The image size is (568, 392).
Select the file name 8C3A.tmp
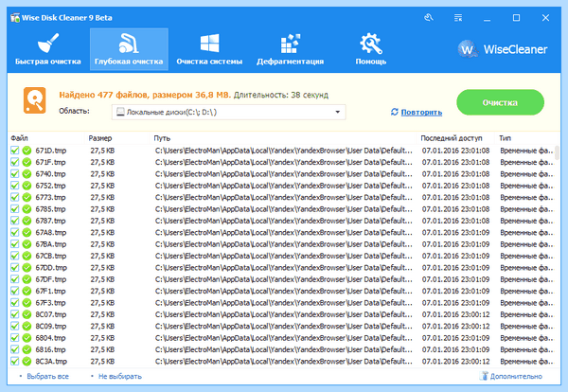[x=51, y=361]
